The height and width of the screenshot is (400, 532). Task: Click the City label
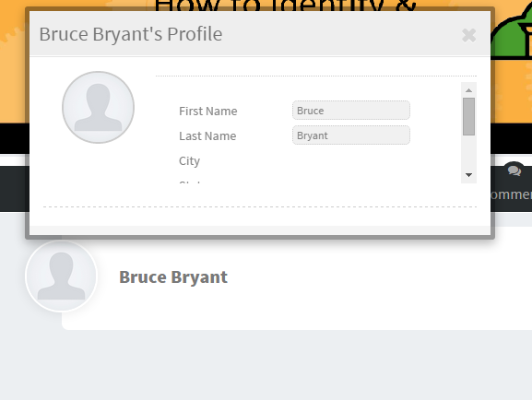point(189,160)
